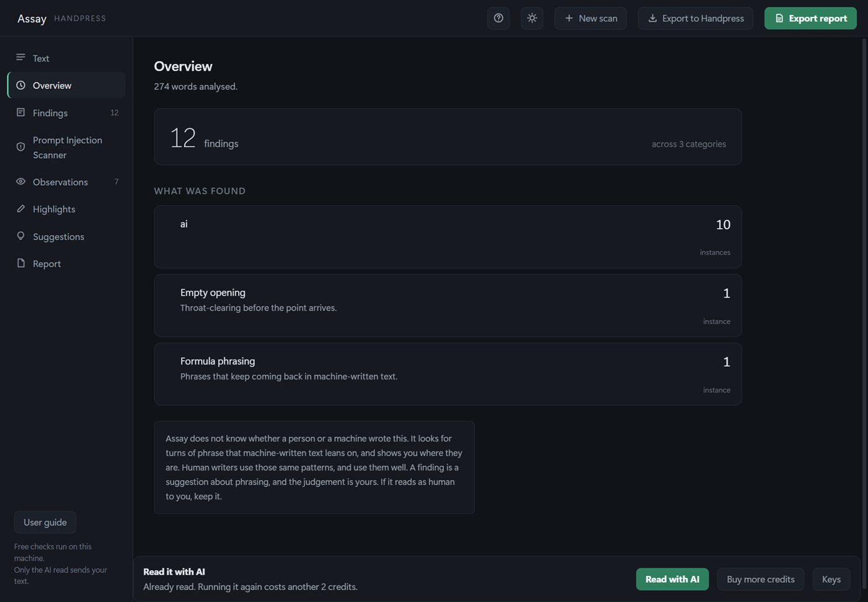Click the 'WHAT WAS FOUND' heading
Image resolution: width=868 pixels, height=602 pixels.
(200, 191)
